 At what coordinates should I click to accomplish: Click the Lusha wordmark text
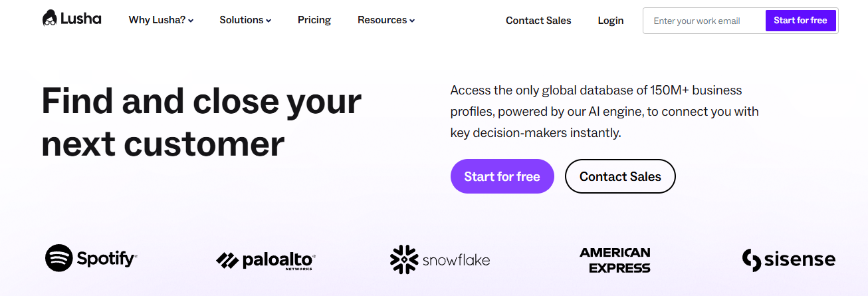81,19
